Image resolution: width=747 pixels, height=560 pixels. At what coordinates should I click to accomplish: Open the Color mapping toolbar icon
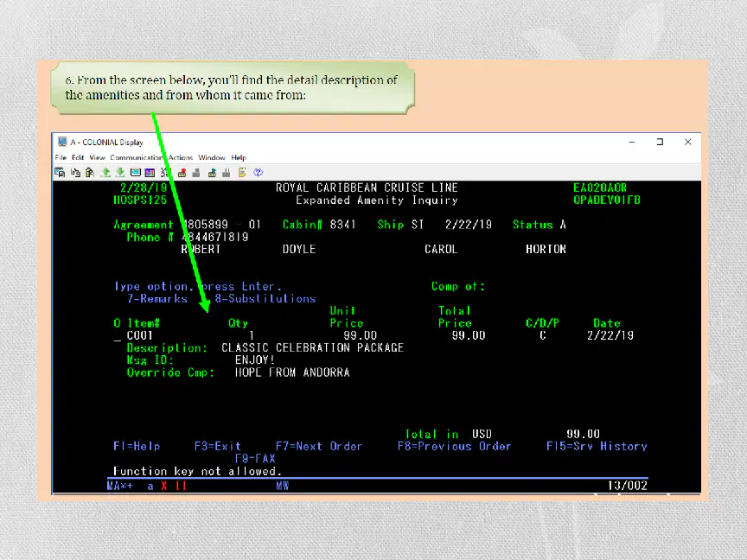click(x=150, y=172)
